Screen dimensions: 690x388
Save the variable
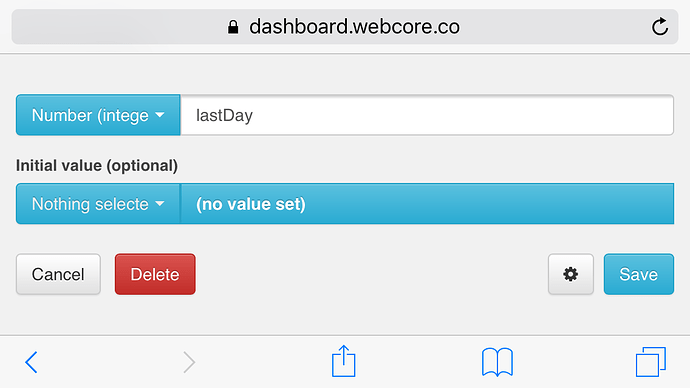tap(639, 274)
